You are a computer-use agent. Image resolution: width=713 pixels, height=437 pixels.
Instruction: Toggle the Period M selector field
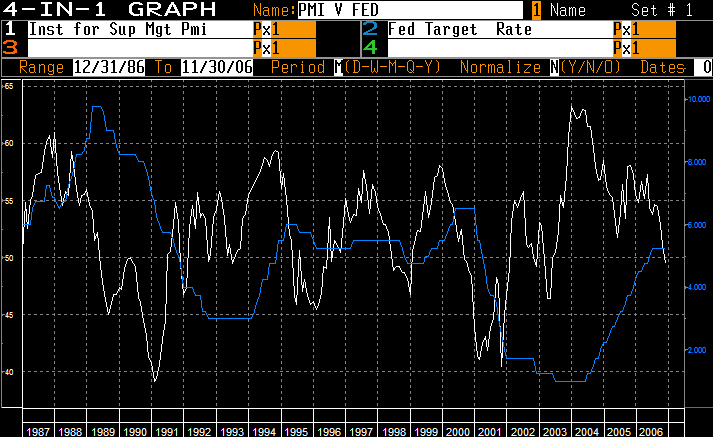pyautogui.click(x=339, y=67)
